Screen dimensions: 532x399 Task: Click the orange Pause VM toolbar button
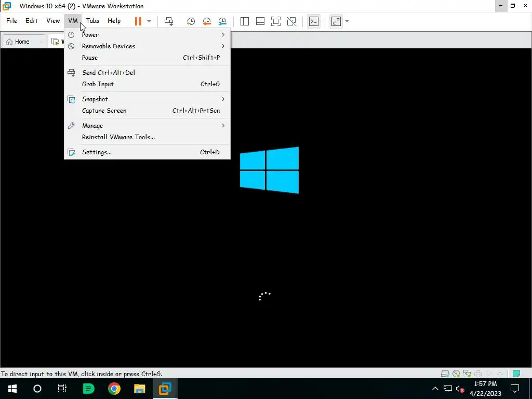click(x=138, y=21)
